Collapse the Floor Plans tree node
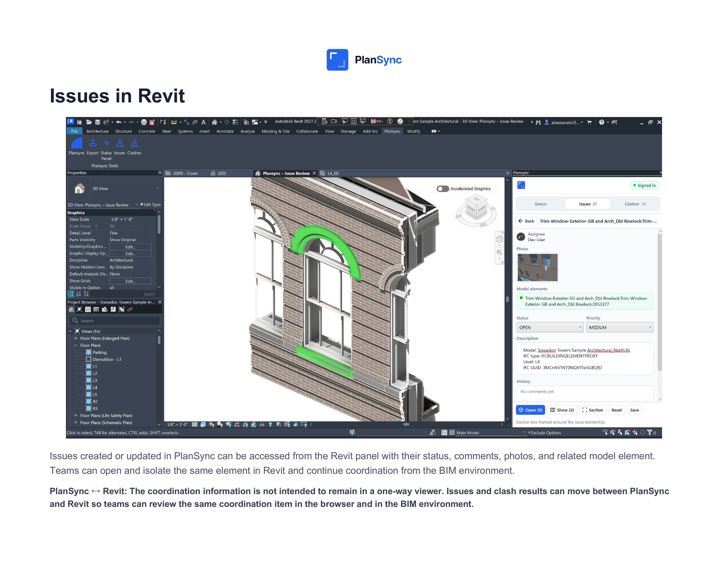The height and width of the screenshot is (563, 728). (76, 345)
